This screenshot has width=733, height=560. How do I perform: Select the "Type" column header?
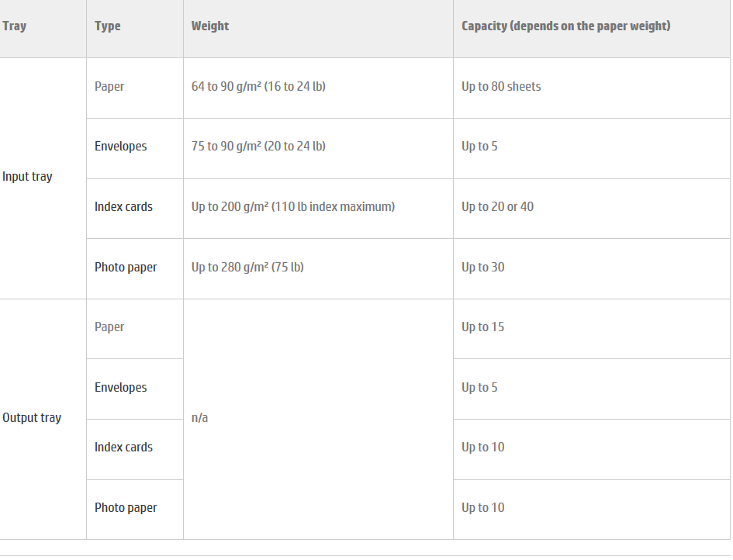108,26
